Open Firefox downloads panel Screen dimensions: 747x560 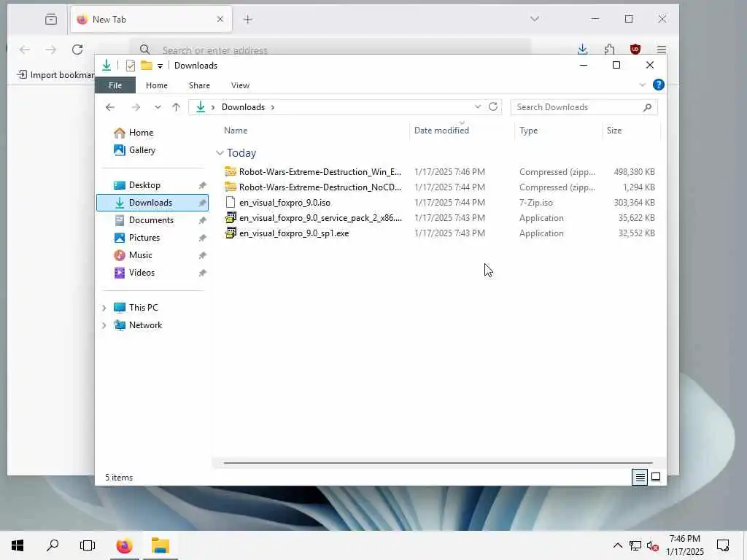click(582, 50)
